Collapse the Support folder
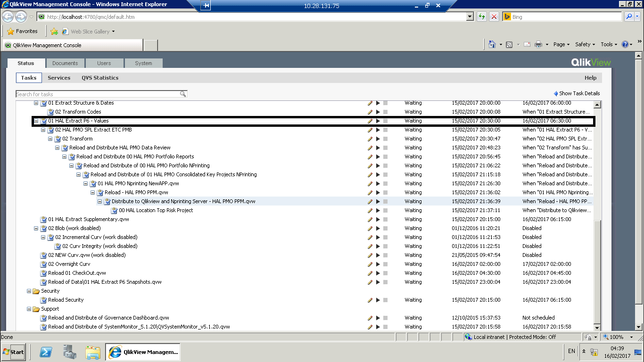644x362 pixels. (29, 309)
